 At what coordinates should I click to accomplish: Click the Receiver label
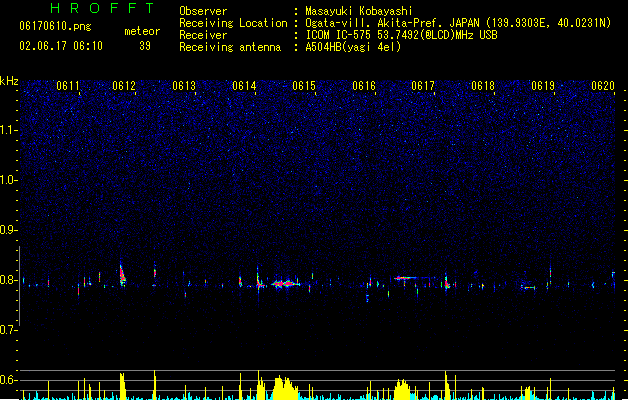(203, 35)
